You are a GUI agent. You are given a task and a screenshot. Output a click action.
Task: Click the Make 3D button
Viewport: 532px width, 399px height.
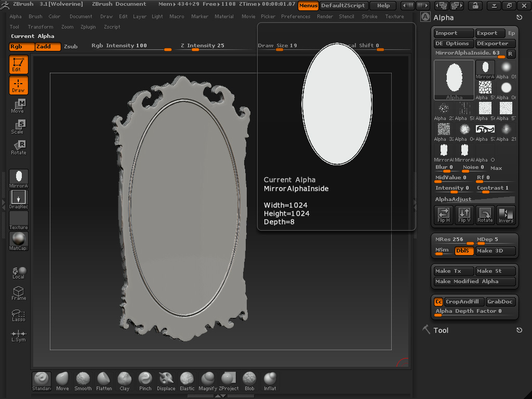point(495,251)
